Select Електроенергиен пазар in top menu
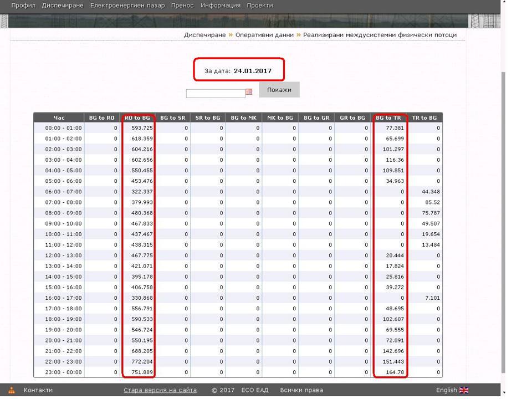The image size is (532, 399). [x=127, y=5]
